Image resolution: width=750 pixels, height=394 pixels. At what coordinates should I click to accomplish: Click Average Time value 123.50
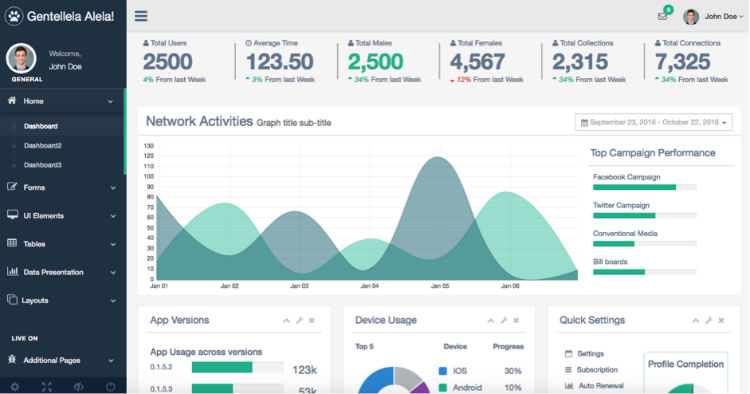click(279, 62)
